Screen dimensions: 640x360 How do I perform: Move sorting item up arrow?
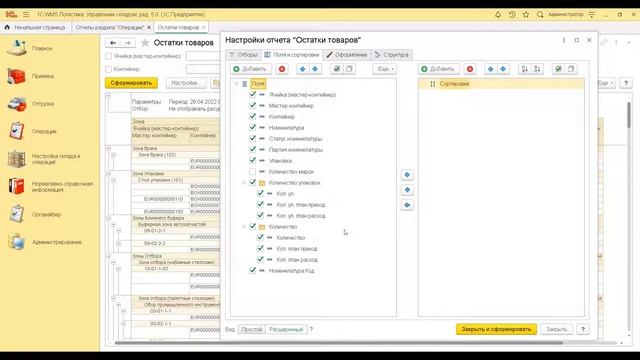pos(491,69)
